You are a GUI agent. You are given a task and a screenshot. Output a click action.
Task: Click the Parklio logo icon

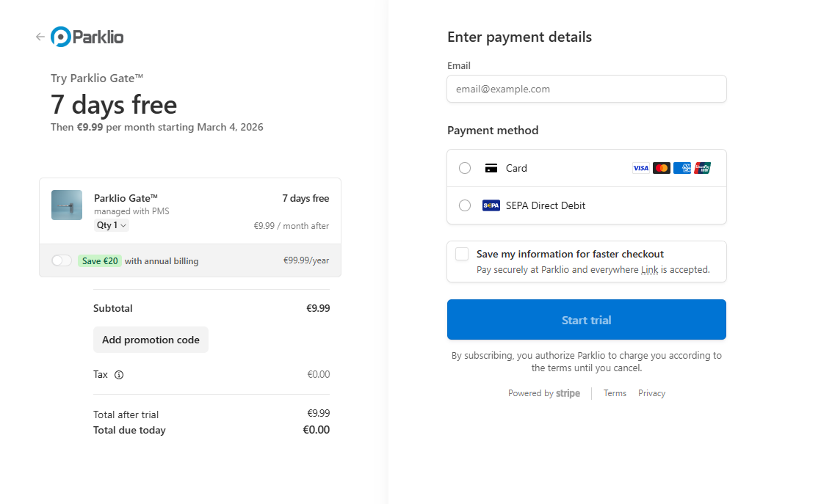61,37
